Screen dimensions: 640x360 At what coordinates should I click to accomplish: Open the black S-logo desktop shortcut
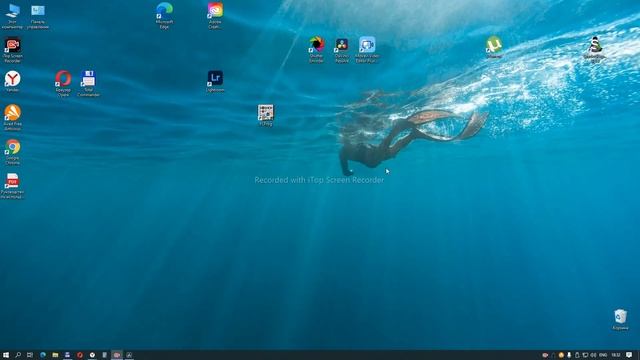tap(595, 49)
